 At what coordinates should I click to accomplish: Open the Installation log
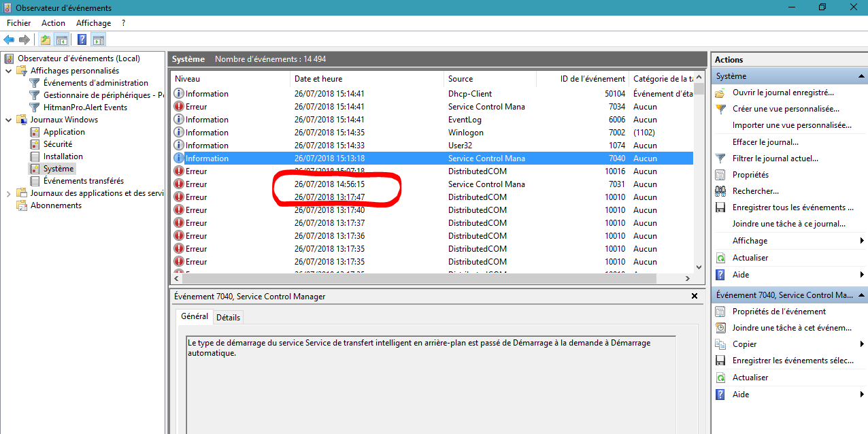coord(63,156)
